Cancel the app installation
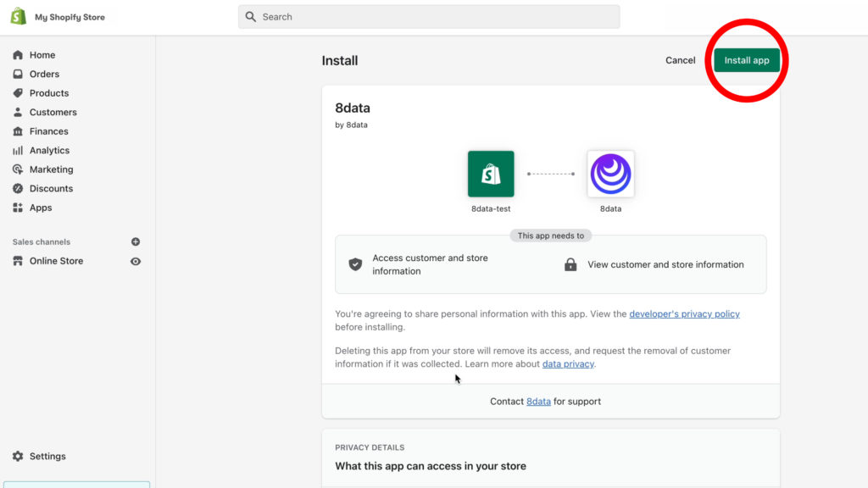 click(x=681, y=60)
